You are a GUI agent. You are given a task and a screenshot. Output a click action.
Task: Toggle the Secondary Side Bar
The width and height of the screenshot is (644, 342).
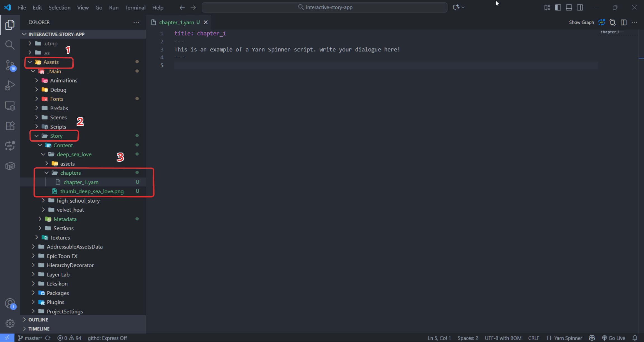point(580,7)
